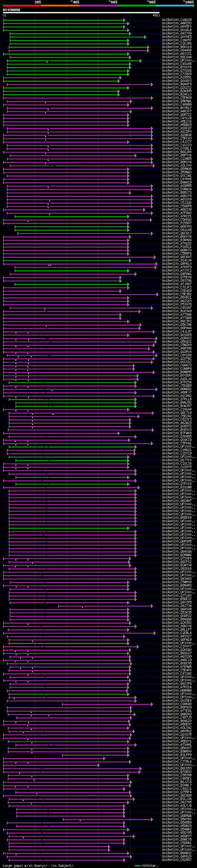Select hit label UniRef100_A4S749
The image size is (197, 868).
[177, 33]
